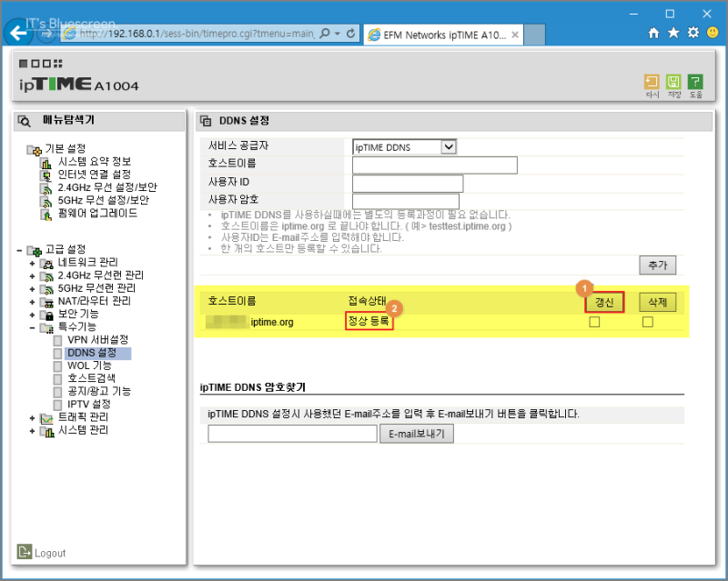Click the NAT/라우터 관리 folder icon
Image resolution: width=728 pixels, height=581 pixels.
click(47, 303)
